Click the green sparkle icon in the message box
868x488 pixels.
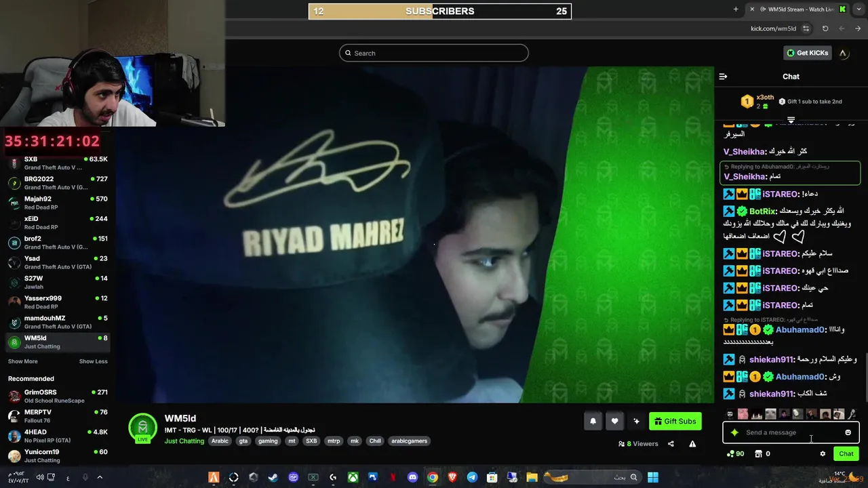point(734,432)
